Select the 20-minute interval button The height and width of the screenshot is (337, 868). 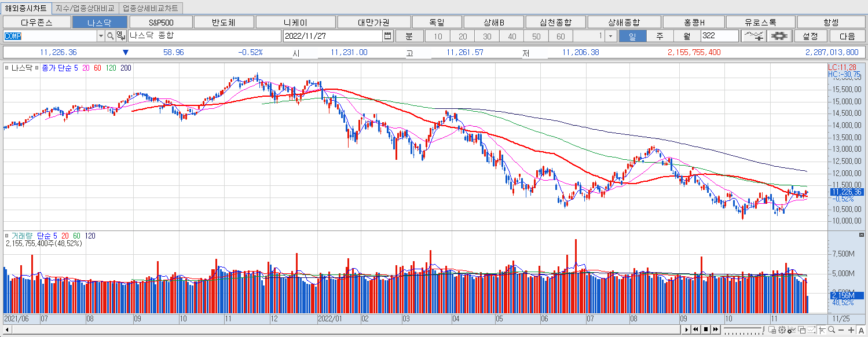(463, 36)
